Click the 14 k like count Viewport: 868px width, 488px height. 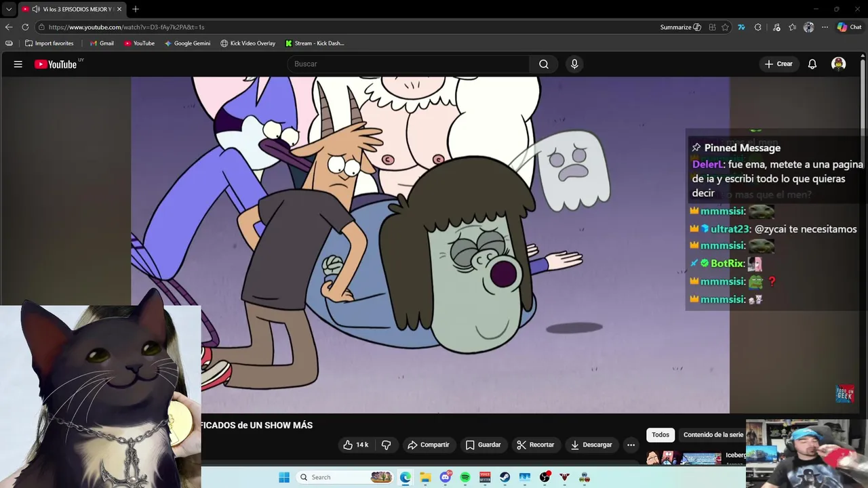click(362, 445)
